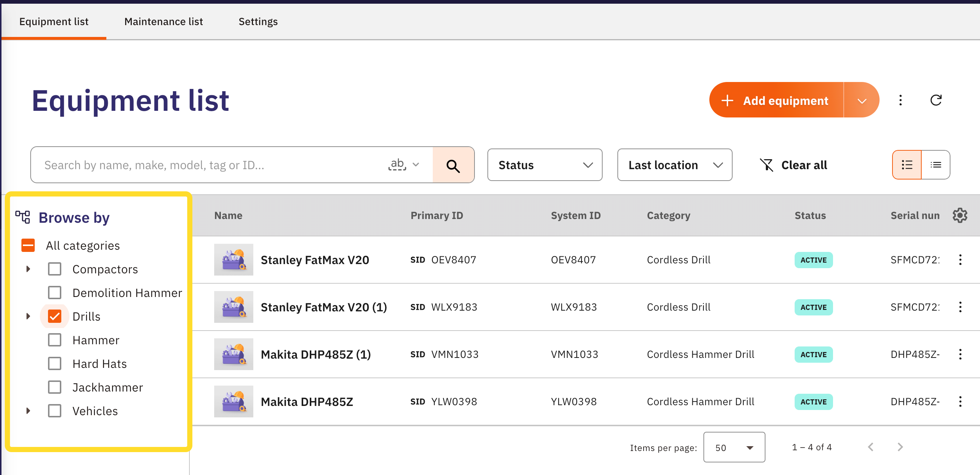Refresh the equipment list
980x475 pixels.
[936, 100]
